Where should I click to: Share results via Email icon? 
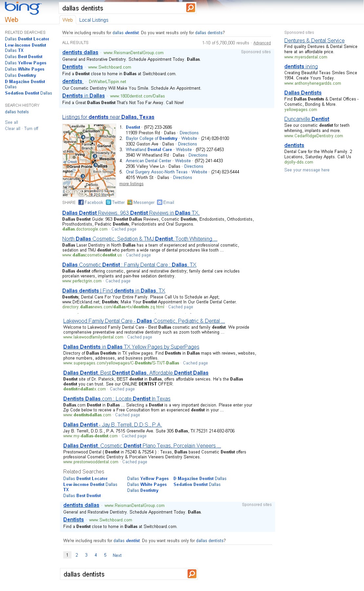tap(160, 202)
